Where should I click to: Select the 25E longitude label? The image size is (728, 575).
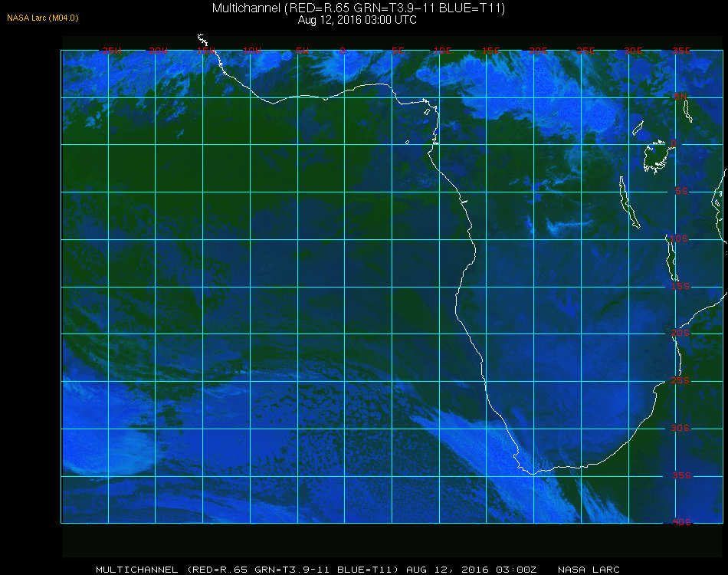[585, 51]
